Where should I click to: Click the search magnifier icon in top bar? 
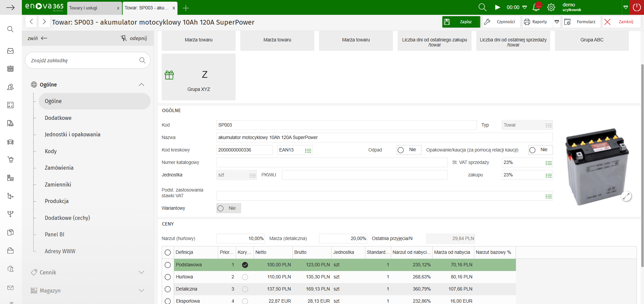coord(482,7)
